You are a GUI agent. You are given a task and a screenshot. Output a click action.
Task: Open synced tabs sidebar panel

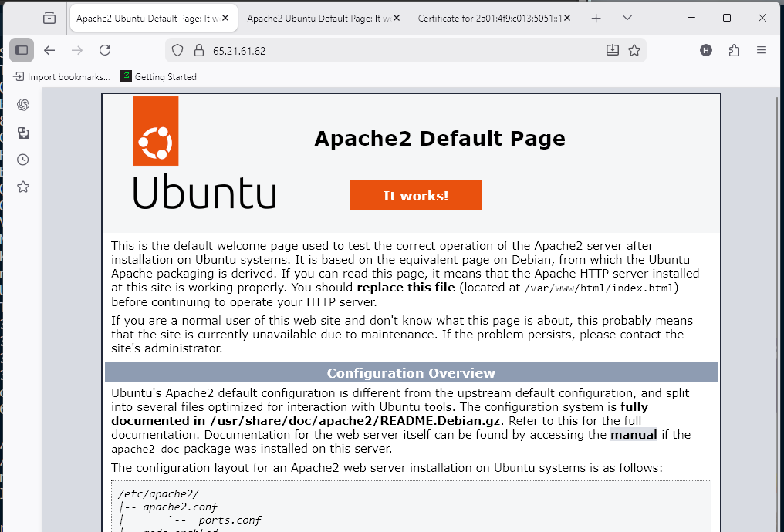23,133
